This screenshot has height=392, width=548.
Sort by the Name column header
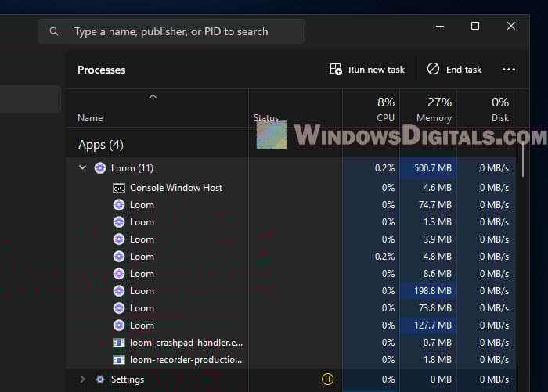pos(90,118)
